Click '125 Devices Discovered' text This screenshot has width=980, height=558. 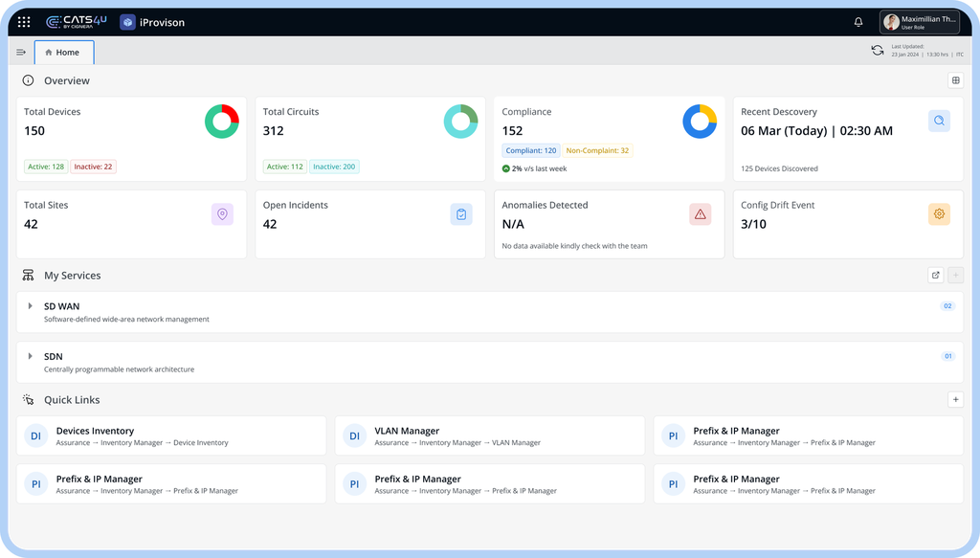click(779, 168)
